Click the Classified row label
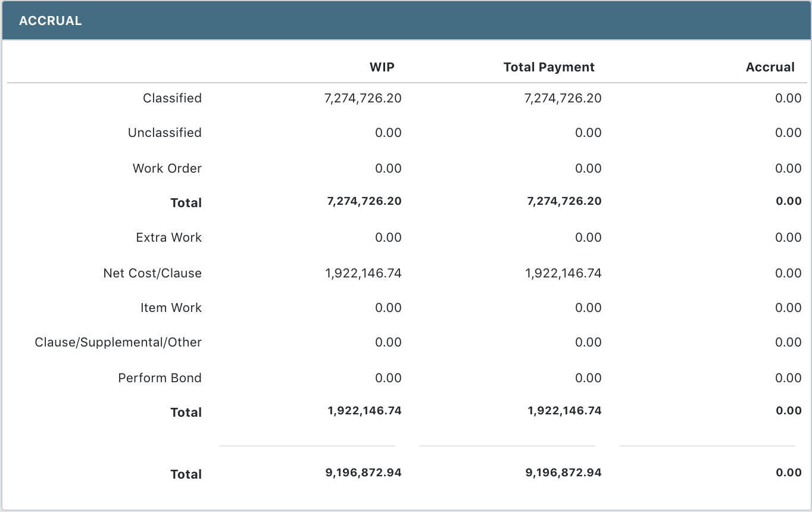812x512 pixels. click(172, 98)
